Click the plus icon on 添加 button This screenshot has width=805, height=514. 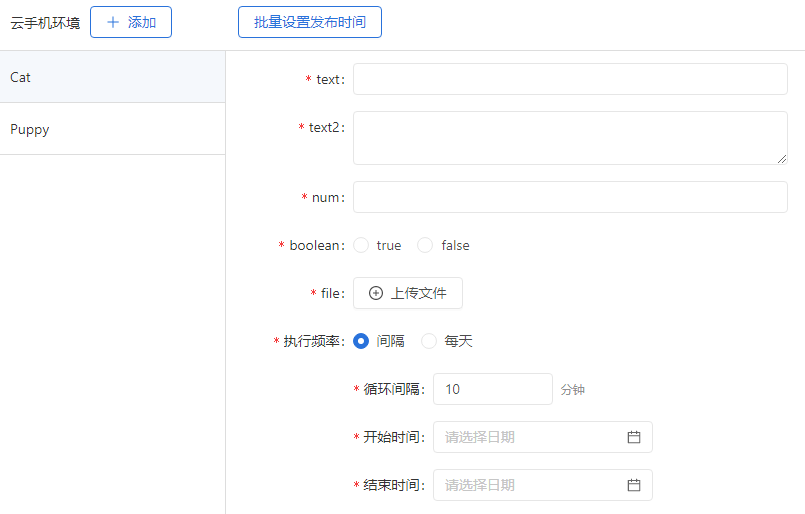[113, 22]
